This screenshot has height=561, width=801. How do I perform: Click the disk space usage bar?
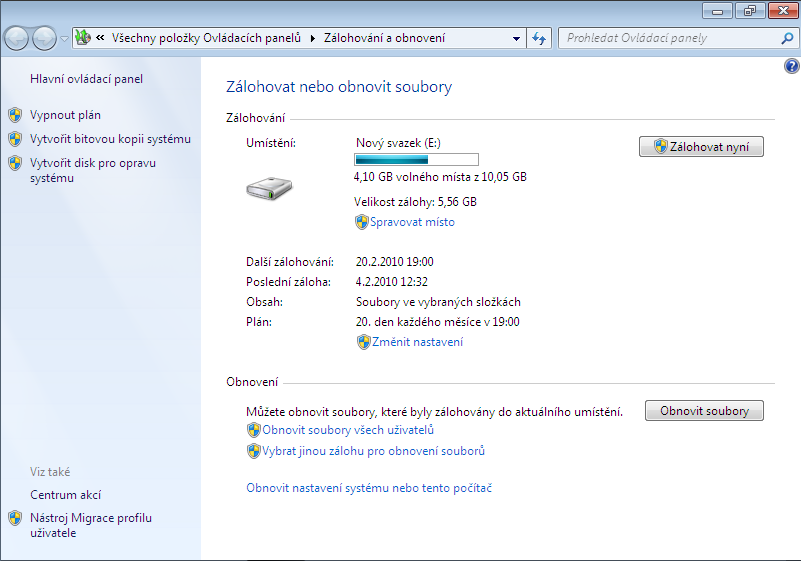pyautogui.click(x=416, y=159)
